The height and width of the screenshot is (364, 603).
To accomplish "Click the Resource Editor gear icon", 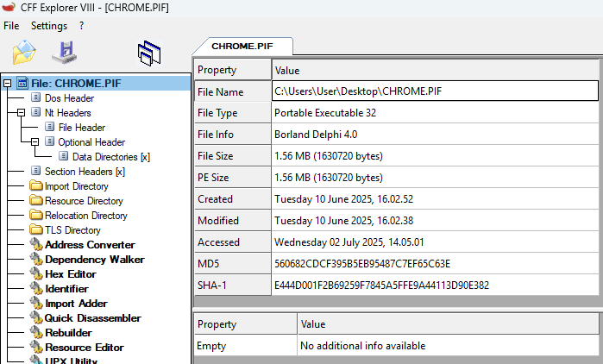I will coord(36,347).
